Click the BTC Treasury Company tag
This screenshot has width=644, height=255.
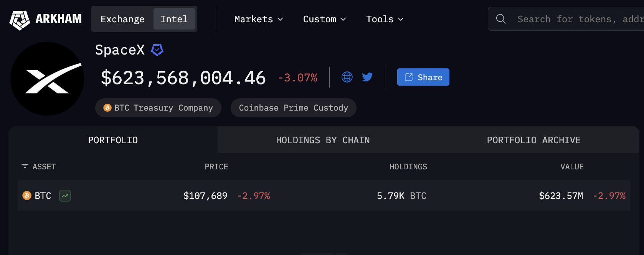pyautogui.click(x=158, y=108)
